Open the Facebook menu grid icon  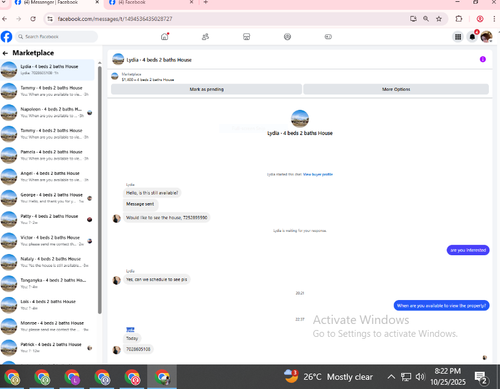coord(458,37)
